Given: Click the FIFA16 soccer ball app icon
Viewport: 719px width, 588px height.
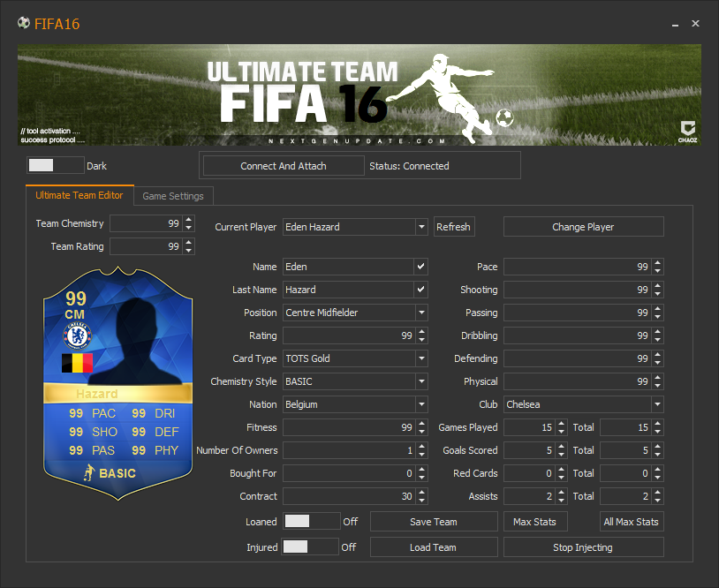Looking at the screenshot, I should pyautogui.click(x=24, y=22).
